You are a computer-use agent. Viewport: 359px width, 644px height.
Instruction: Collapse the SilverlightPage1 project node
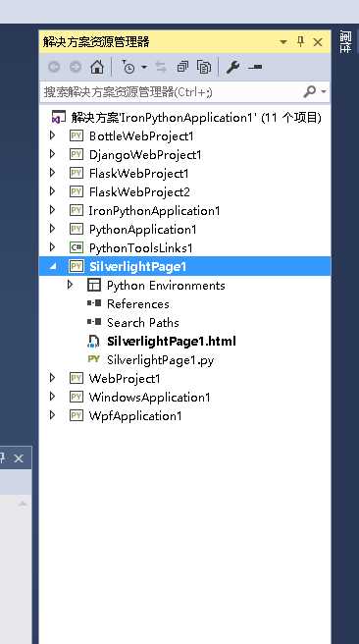[x=53, y=267]
